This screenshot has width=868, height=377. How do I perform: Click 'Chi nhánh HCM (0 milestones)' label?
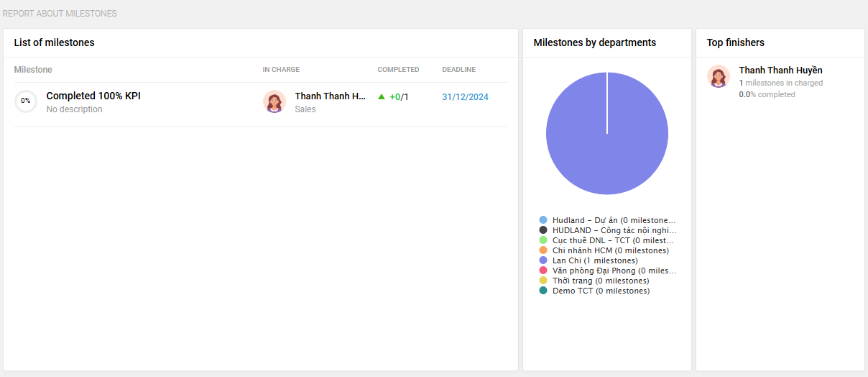tap(611, 250)
